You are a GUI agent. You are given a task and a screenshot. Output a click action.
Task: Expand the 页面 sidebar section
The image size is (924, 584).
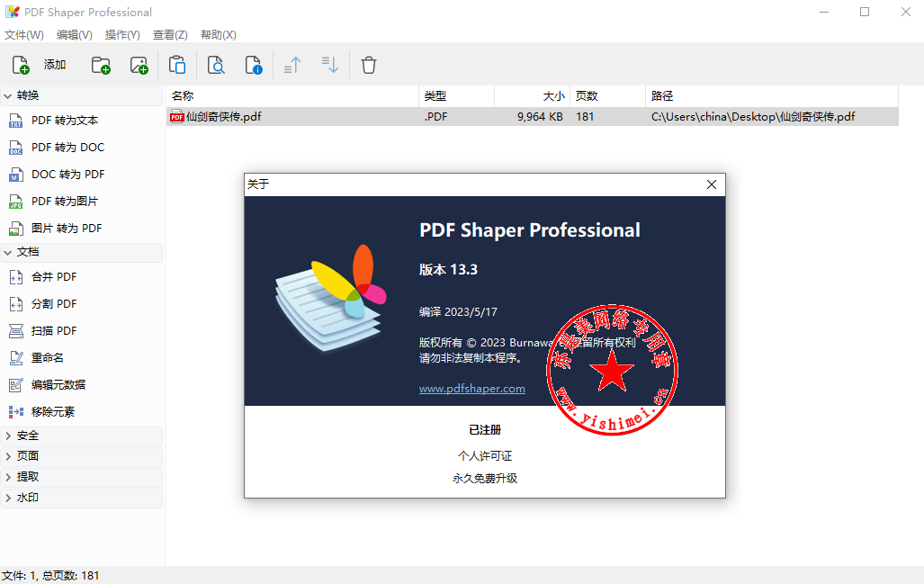pos(82,456)
